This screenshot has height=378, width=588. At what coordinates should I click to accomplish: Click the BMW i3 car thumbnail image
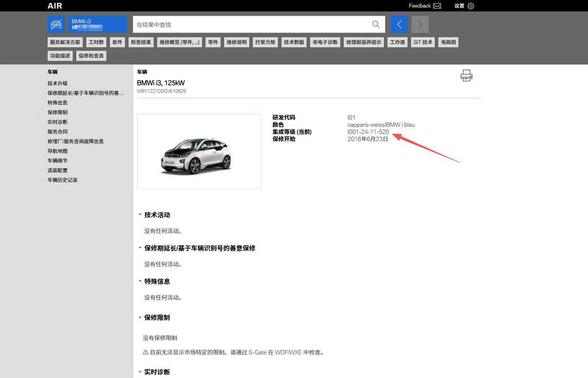pyautogui.click(x=199, y=151)
